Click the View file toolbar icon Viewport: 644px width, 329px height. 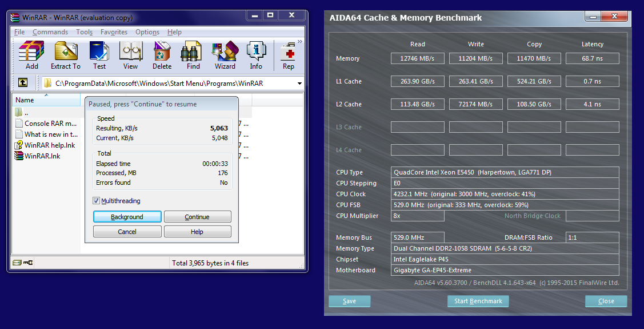(x=131, y=55)
